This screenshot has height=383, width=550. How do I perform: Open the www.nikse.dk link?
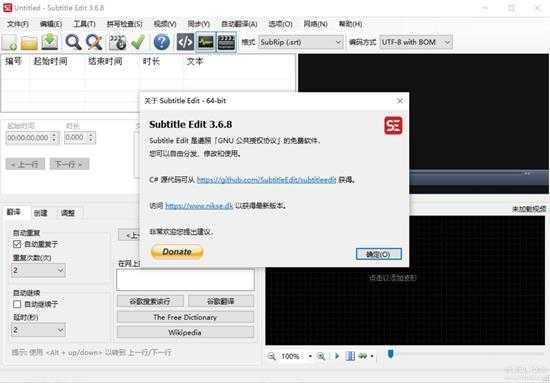click(199, 206)
